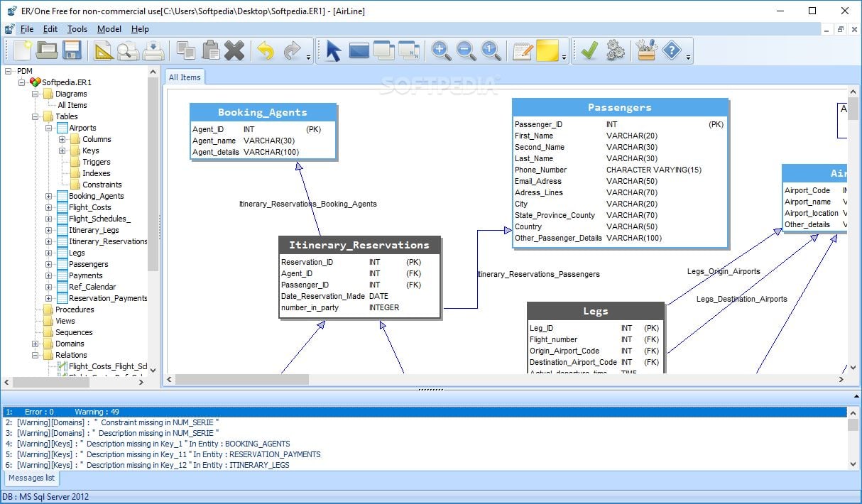Expand Columns under Airports

[61, 139]
